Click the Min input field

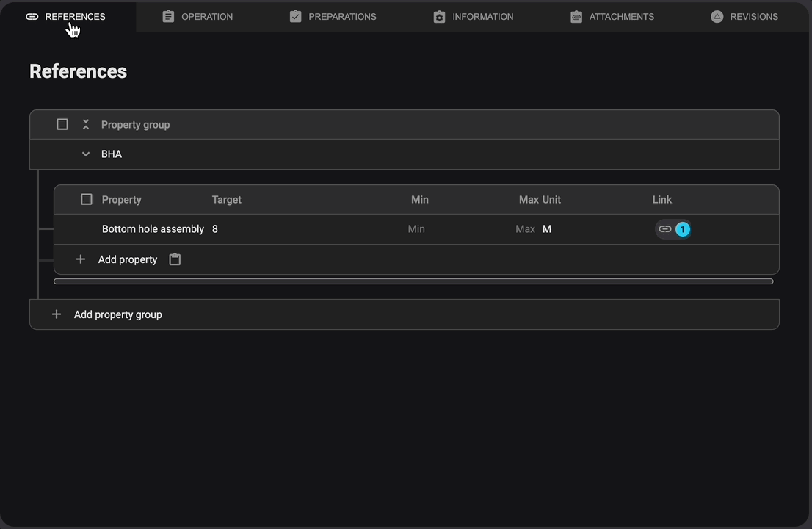click(416, 228)
